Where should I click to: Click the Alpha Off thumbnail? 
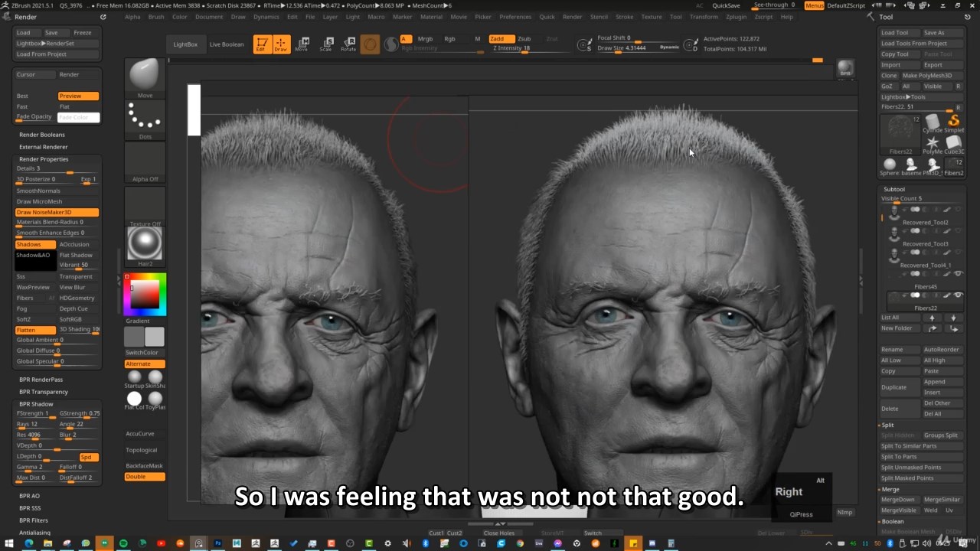tap(145, 161)
